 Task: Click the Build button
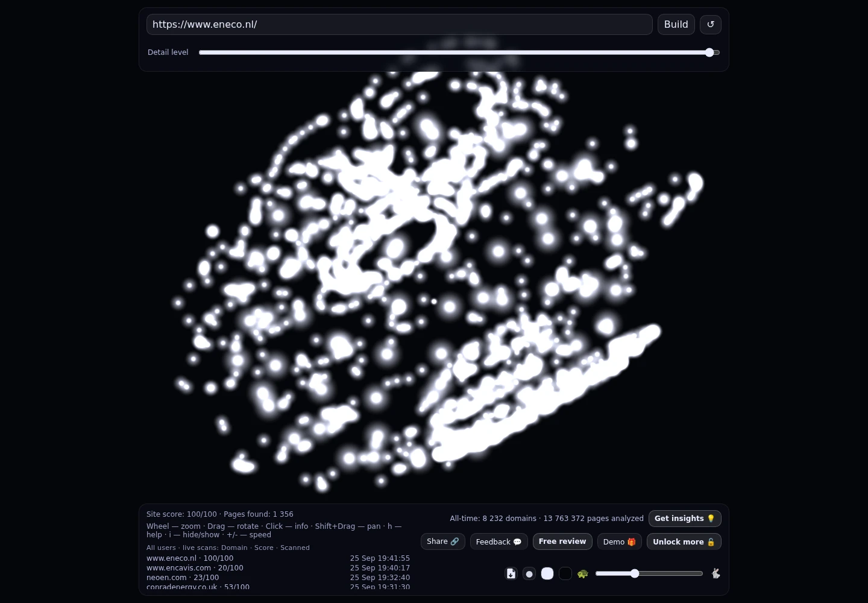click(676, 24)
